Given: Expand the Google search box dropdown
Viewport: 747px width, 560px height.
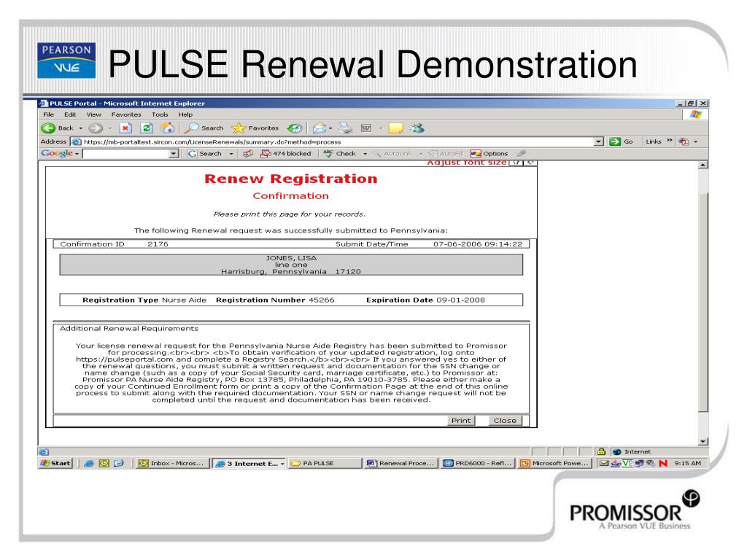Looking at the screenshot, I should (174, 153).
